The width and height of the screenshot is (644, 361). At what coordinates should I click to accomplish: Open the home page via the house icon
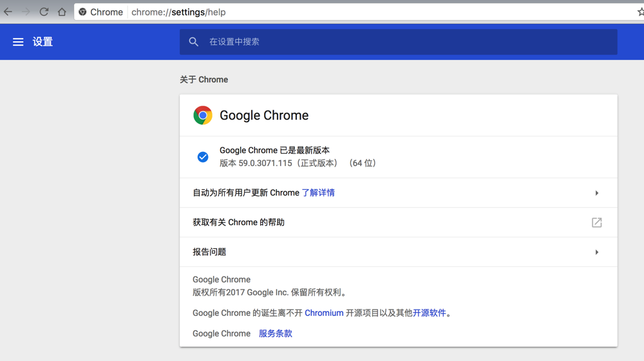pos(62,12)
